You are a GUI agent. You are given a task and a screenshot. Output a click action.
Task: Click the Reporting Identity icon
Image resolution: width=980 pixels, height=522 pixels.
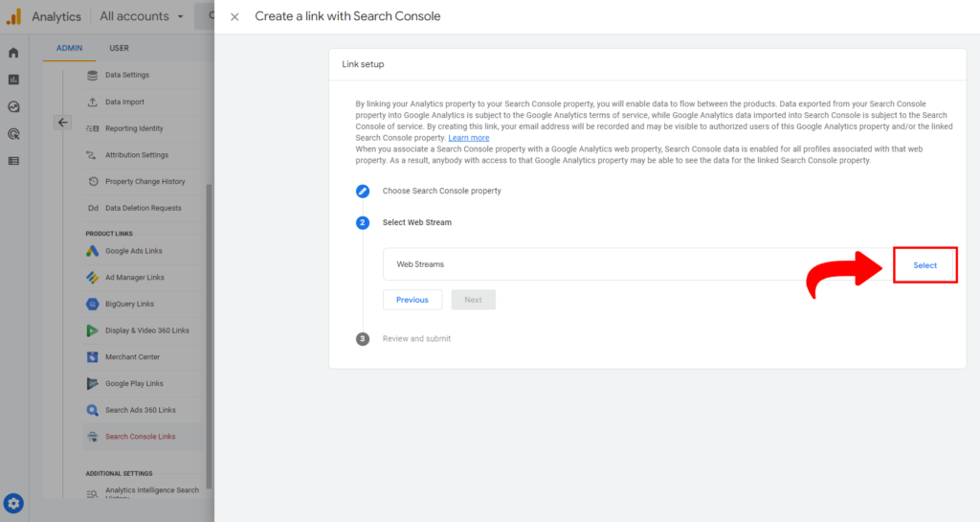pyautogui.click(x=93, y=128)
